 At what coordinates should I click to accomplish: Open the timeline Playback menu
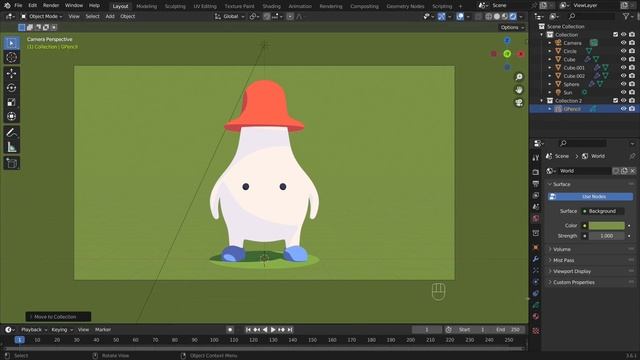[x=33, y=329]
